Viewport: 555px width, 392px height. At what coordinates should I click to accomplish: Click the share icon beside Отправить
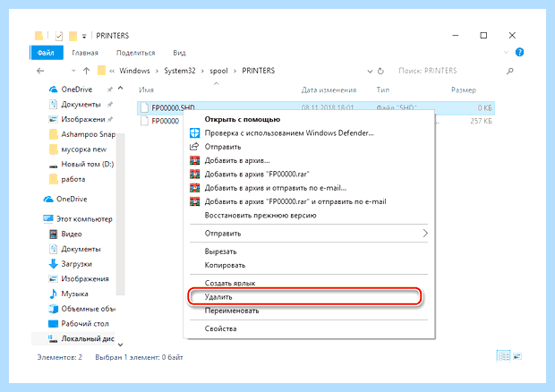pos(194,147)
